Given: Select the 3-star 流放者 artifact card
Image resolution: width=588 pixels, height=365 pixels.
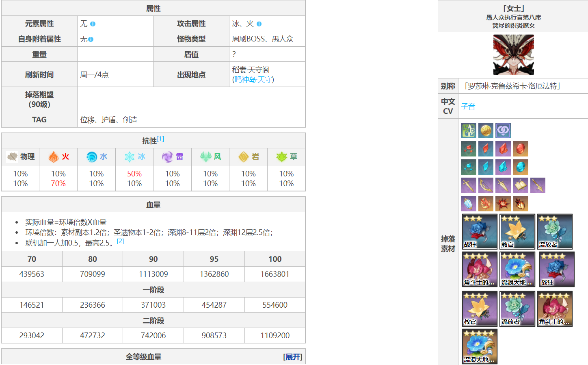Looking at the screenshot, I should tap(555, 232).
